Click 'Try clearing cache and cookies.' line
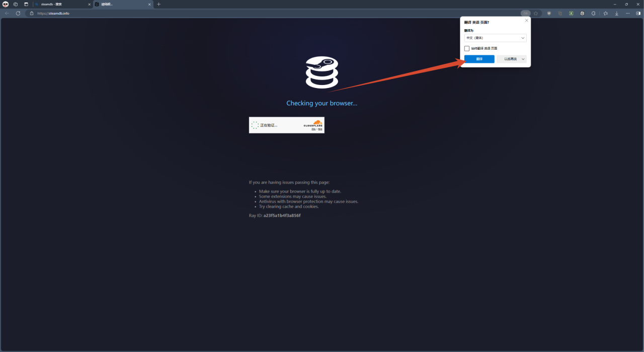 289,207
